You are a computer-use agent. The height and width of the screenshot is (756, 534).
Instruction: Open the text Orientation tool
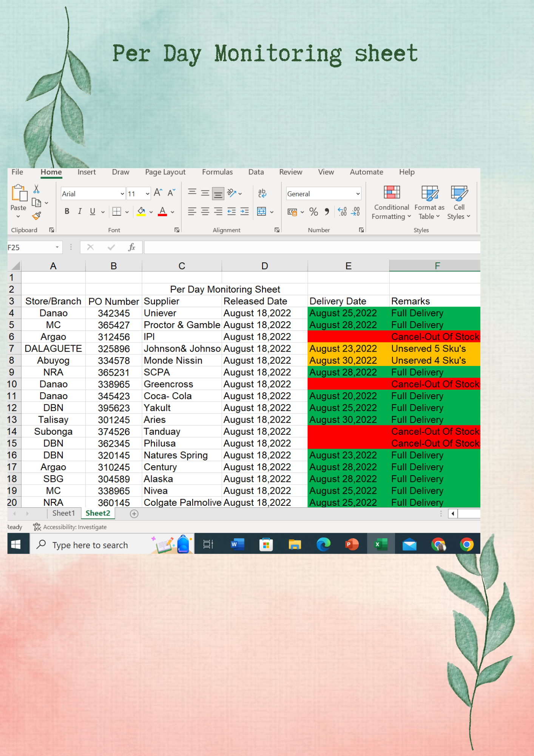[x=232, y=193]
